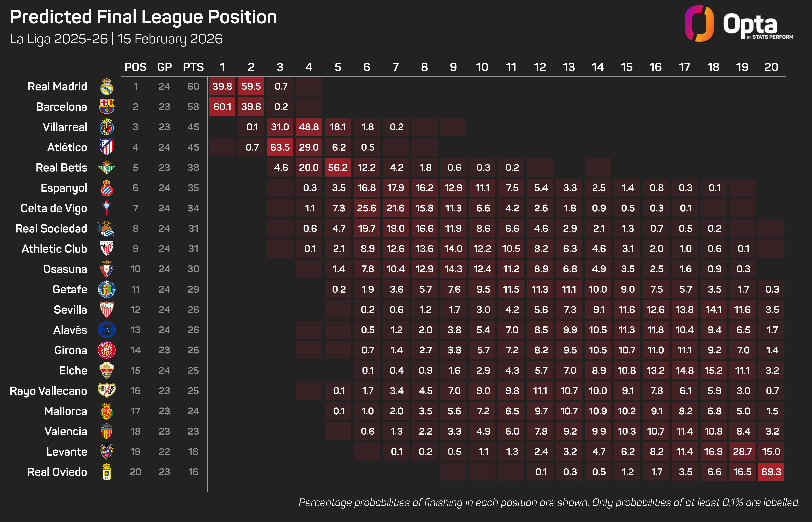The image size is (812, 522).
Task: Click the Rayo Vallecano crest
Action: pos(106,390)
